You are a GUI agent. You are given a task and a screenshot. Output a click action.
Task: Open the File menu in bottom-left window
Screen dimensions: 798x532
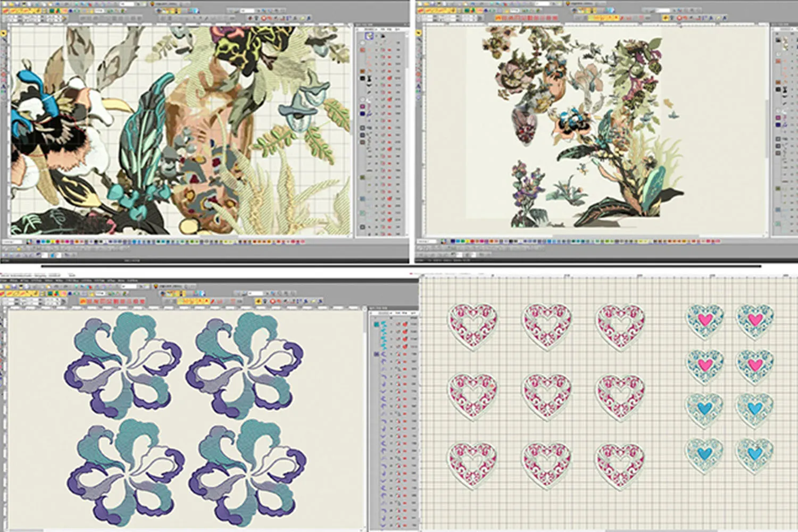coord(5,280)
